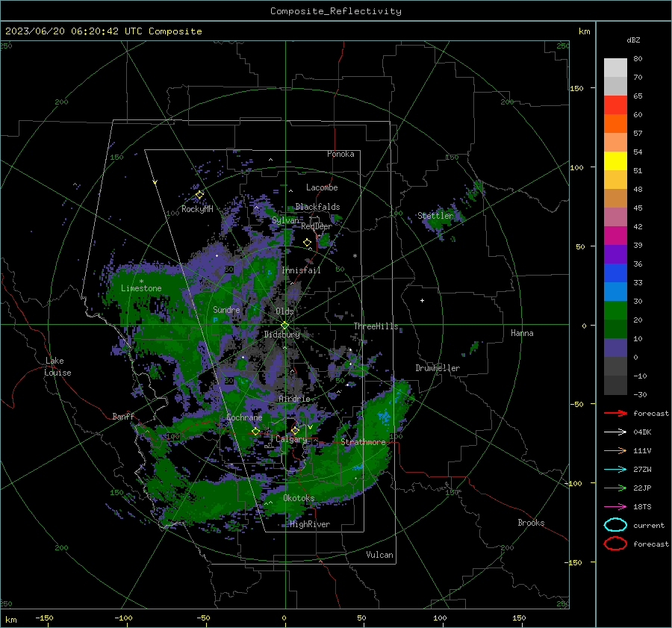Click the Ponoka label on map
672x628 pixels.
click(x=340, y=154)
